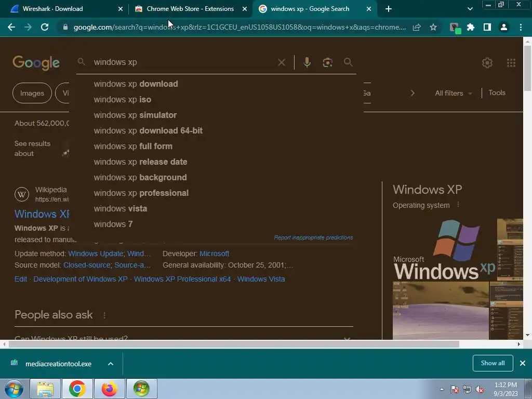Bookmark this tab with the star icon

point(433,27)
